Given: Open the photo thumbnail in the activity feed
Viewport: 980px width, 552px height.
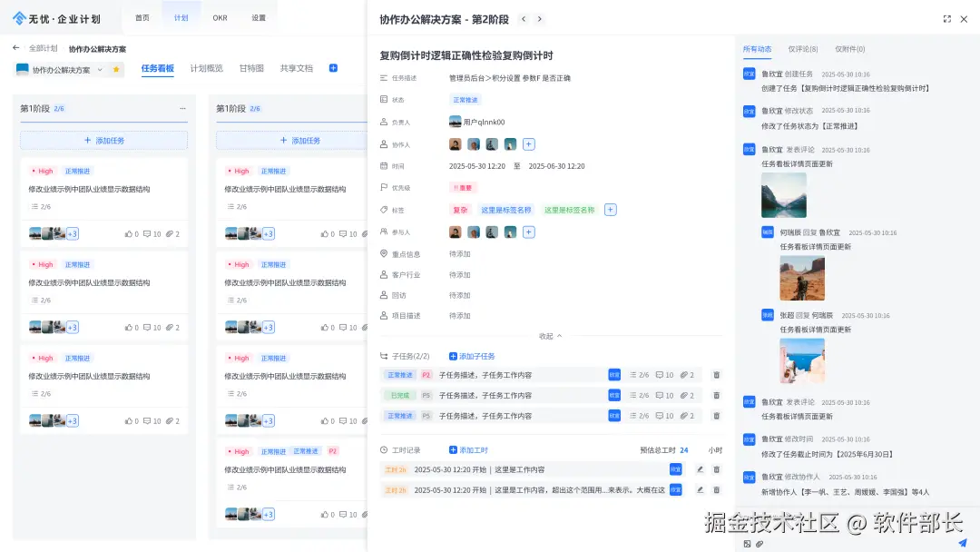Looking at the screenshot, I should click(x=784, y=194).
